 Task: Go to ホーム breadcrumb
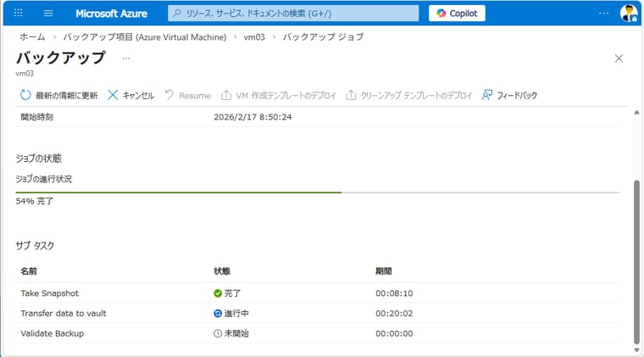coord(32,37)
